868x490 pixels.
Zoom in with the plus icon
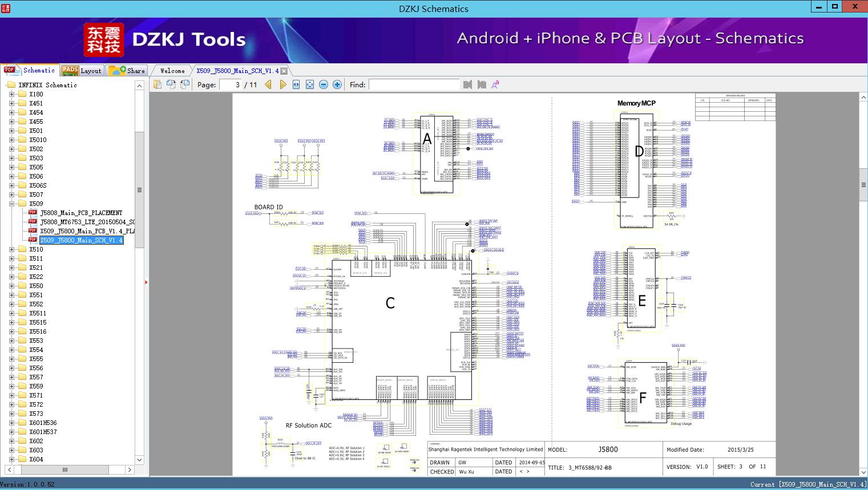point(337,84)
